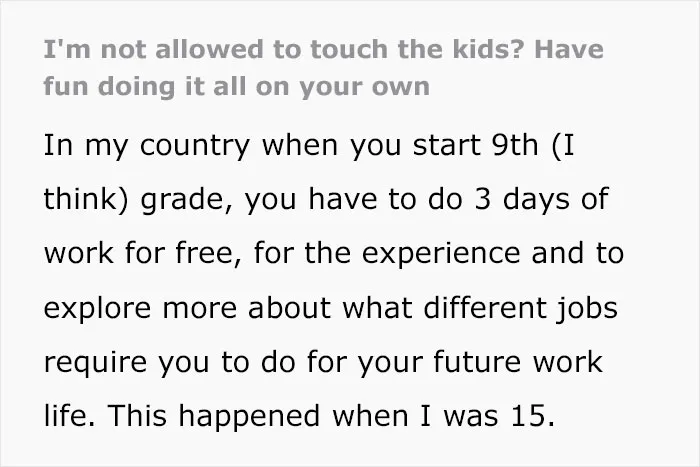Click the word "free," in the third line
The height and width of the screenshot is (467, 700).
[208, 253]
